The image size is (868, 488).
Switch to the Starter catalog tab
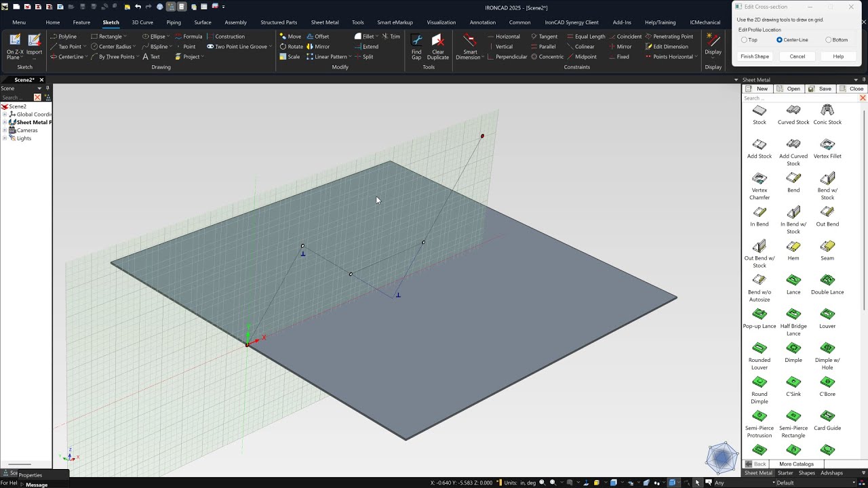click(785, 473)
